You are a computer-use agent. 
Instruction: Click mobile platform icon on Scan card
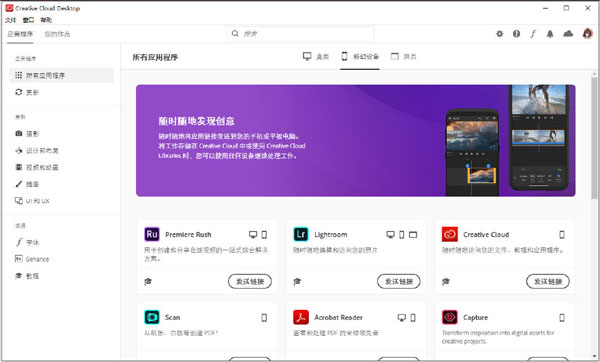264,318
